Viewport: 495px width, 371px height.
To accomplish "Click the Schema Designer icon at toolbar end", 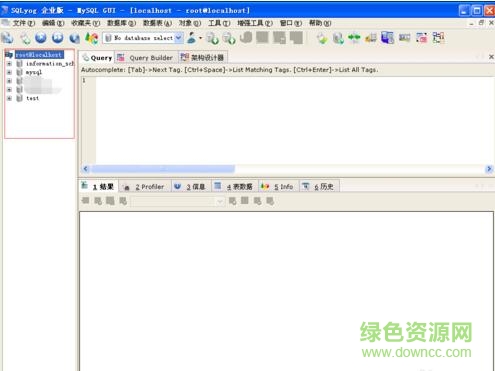I will coord(438,38).
